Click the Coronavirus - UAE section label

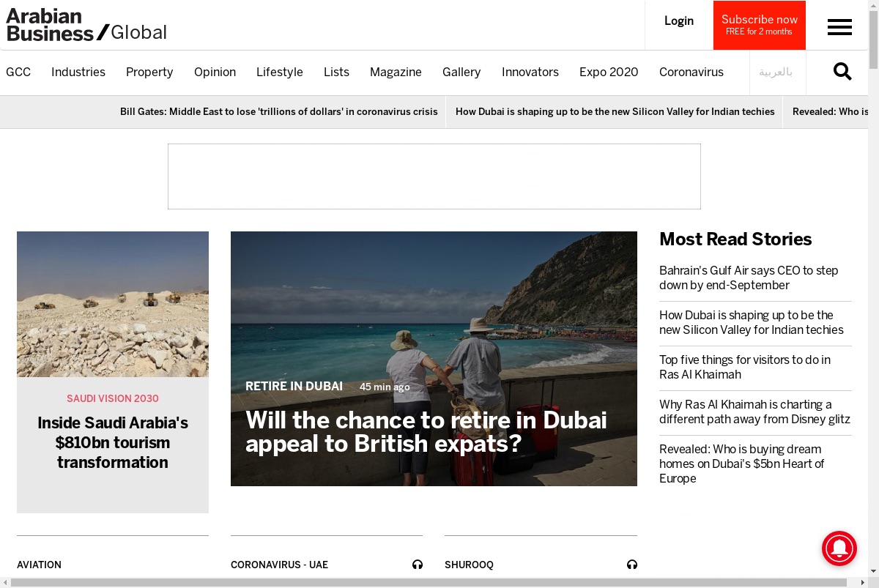tap(279, 565)
